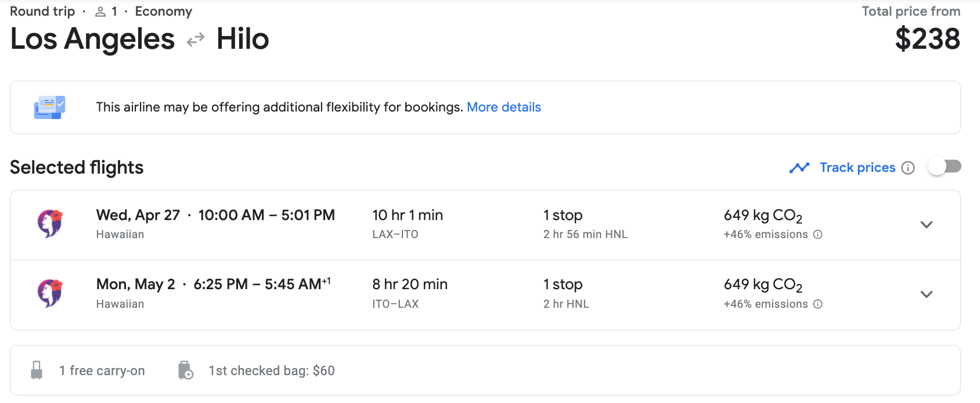Open the Track prices info icon
Image resolution: width=980 pixels, height=403 pixels.
(x=908, y=168)
